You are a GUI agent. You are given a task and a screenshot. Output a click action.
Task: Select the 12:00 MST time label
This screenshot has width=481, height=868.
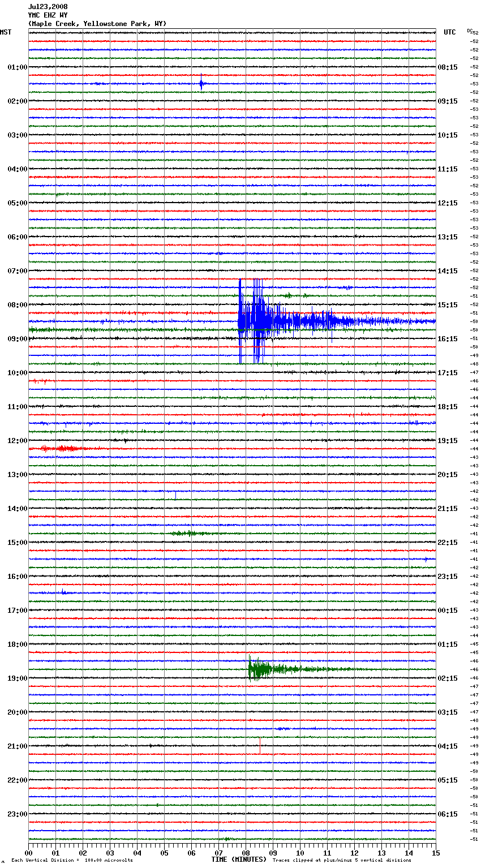click(x=18, y=441)
